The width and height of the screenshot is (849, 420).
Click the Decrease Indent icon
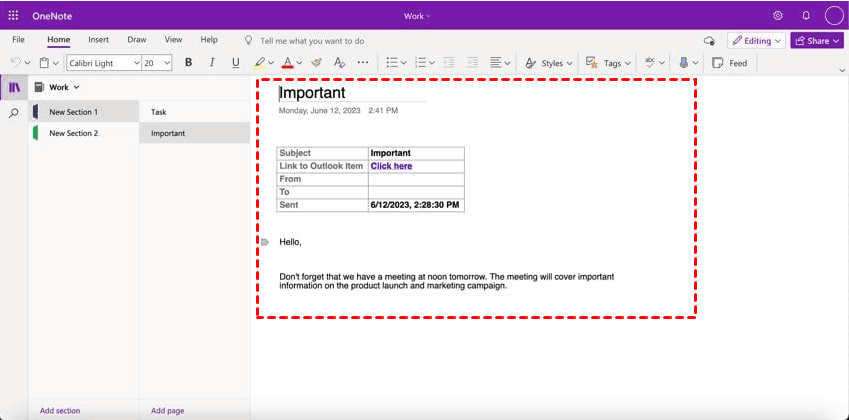click(449, 63)
